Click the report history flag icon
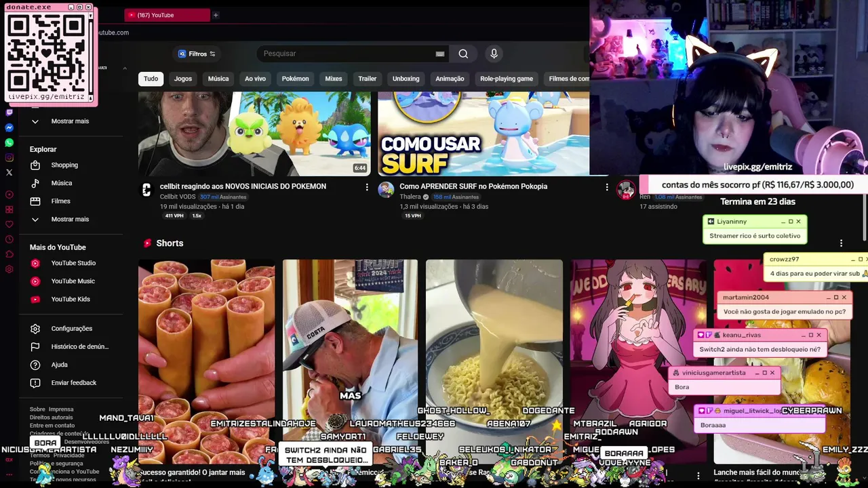The width and height of the screenshot is (868, 488). (x=35, y=346)
